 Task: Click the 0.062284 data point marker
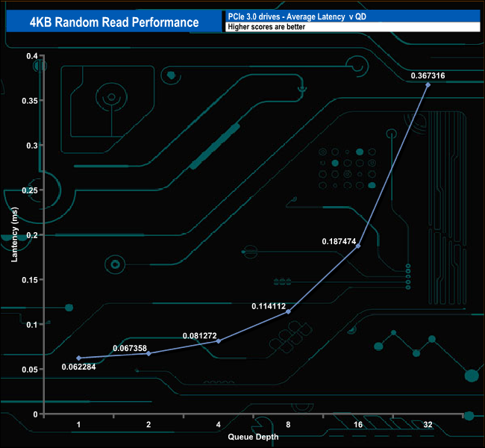(78, 358)
